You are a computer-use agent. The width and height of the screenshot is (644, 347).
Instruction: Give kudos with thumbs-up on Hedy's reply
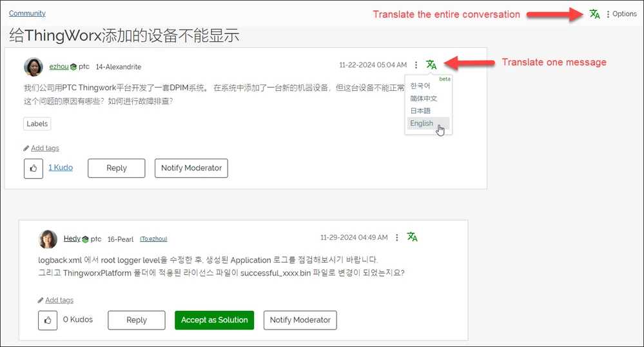[48, 321]
